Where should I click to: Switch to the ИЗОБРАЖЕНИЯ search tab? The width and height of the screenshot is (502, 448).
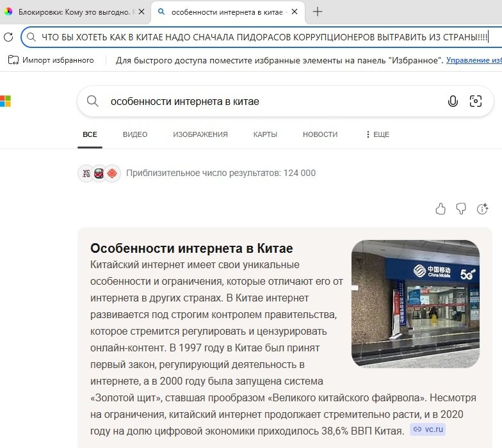200,134
